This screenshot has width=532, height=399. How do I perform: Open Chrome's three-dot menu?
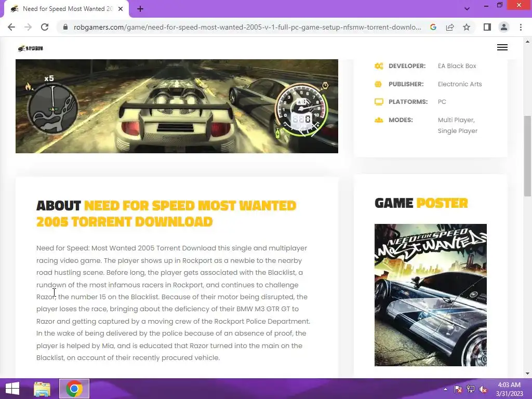pyautogui.click(x=521, y=27)
